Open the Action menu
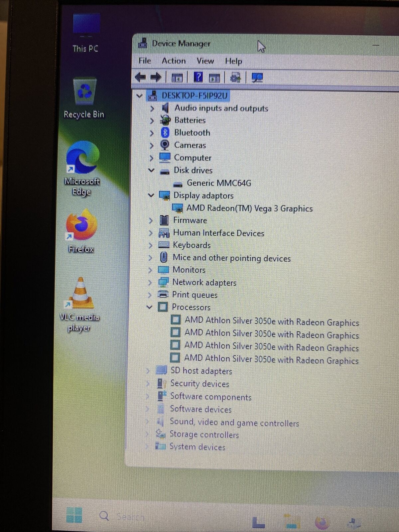The height and width of the screenshot is (532, 399). click(174, 61)
